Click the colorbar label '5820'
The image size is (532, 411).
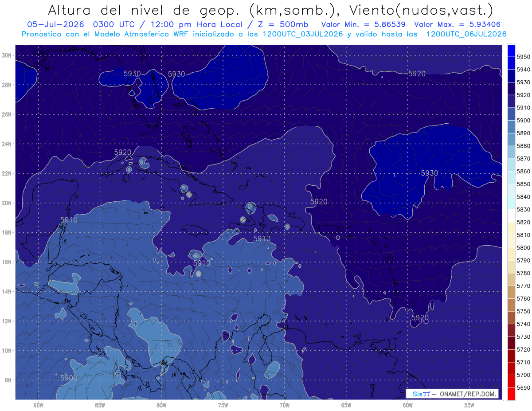point(523,222)
